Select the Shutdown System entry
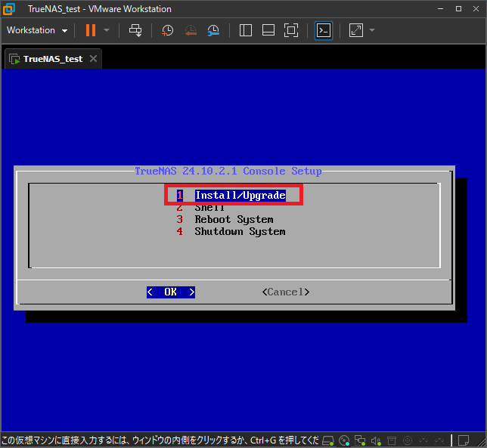This screenshot has width=487, height=448. pyautogui.click(x=231, y=231)
